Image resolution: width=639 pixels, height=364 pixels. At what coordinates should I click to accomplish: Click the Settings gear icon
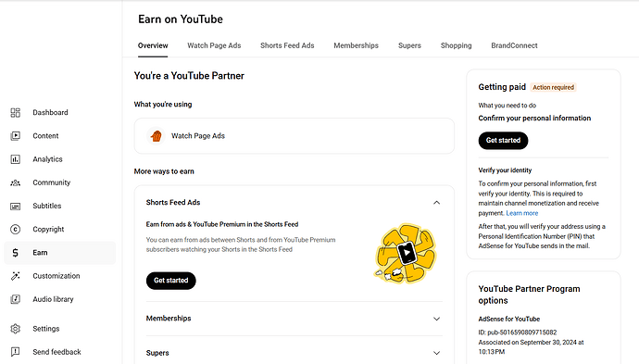15,329
